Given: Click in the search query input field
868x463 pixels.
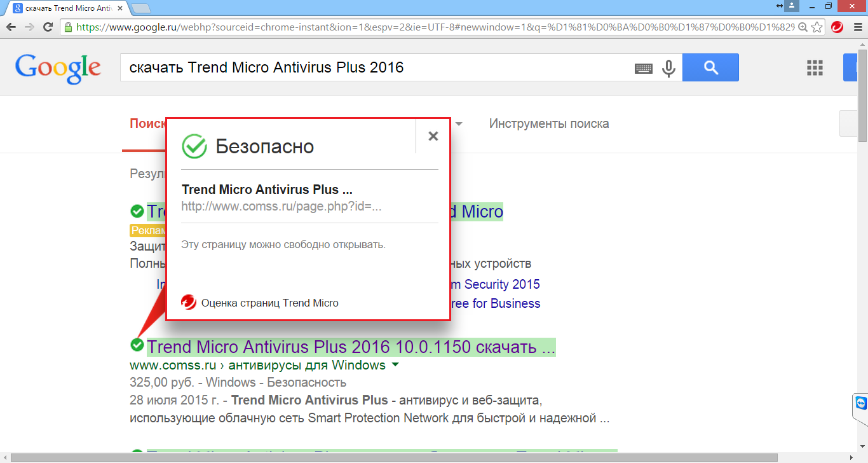Looking at the screenshot, I should 381,68.
